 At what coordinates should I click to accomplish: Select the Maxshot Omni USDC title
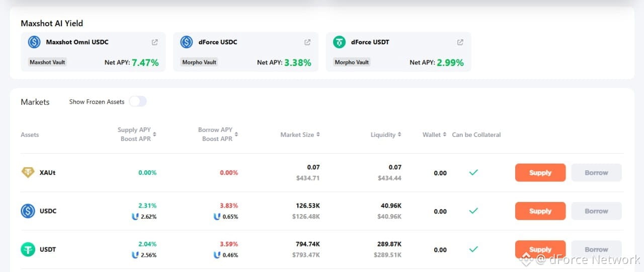[x=77, y=42]
